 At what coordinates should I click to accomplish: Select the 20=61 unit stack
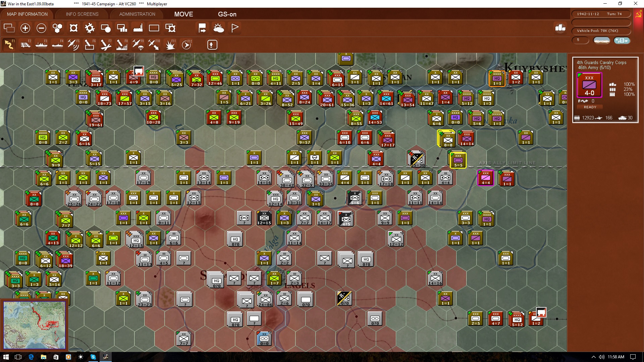pyautogui.click(x=327, y=99)
